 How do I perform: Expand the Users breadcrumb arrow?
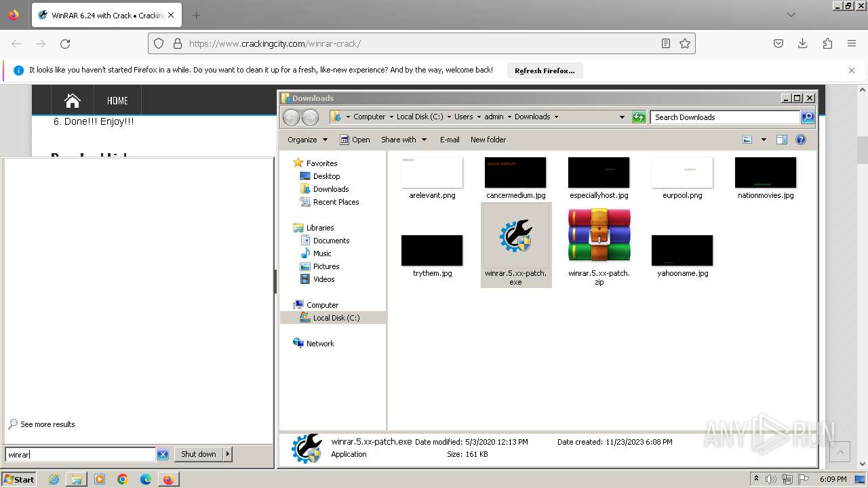coord(479,117)
